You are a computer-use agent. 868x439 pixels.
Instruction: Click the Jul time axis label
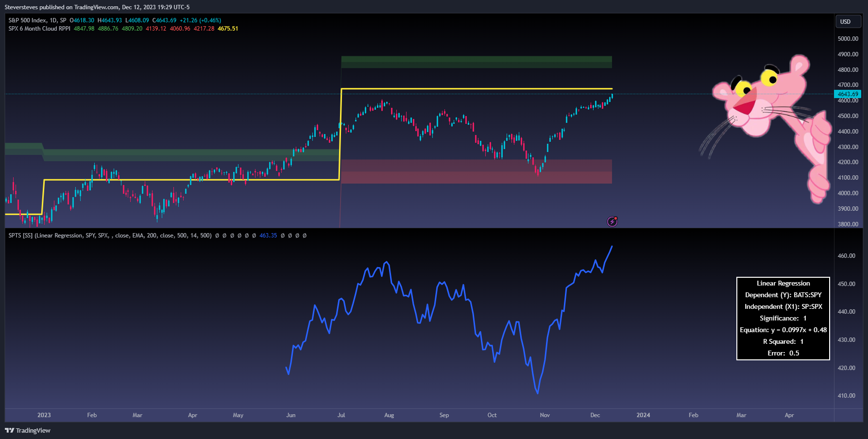click(x=341, y=415)
